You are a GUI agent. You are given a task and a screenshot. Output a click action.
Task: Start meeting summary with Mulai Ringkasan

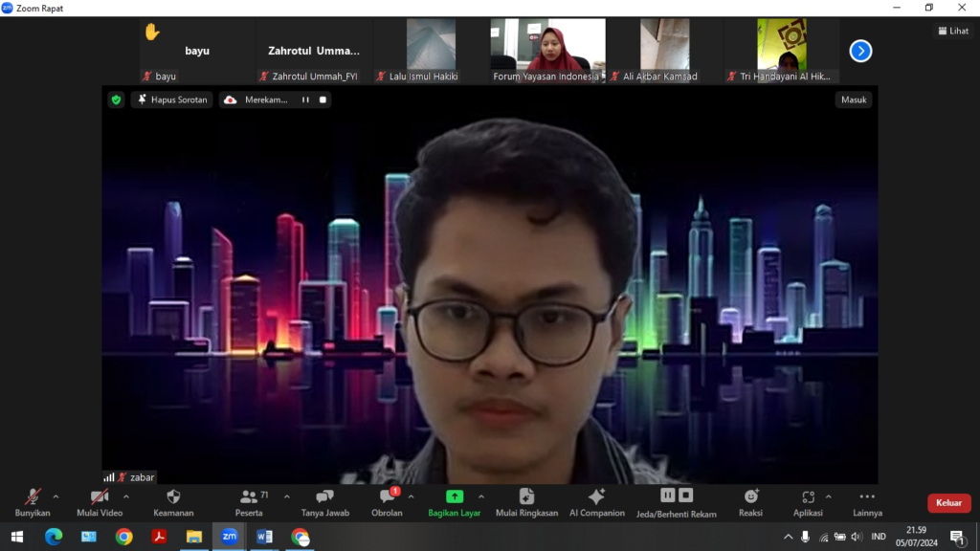click(x=526, y=503)
